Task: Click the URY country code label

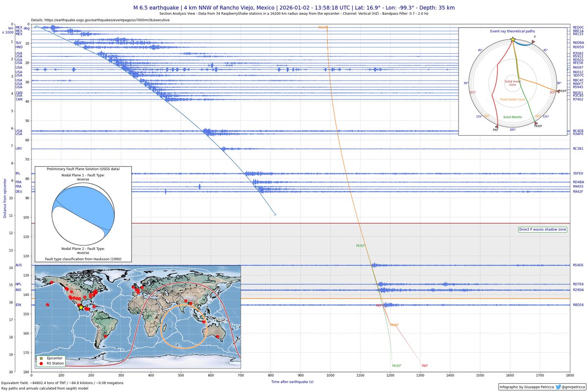Action: pyautogui.click(x=19, y=148)
